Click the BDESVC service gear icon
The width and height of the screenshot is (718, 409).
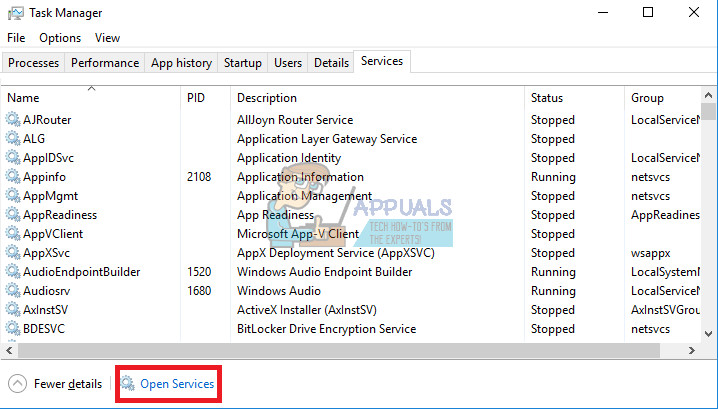tap(13, 328)
